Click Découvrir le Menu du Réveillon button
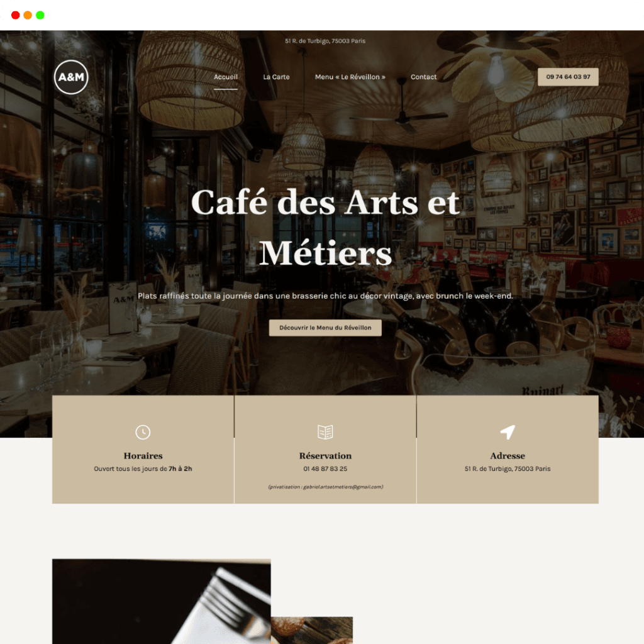 tap(325, 328)
